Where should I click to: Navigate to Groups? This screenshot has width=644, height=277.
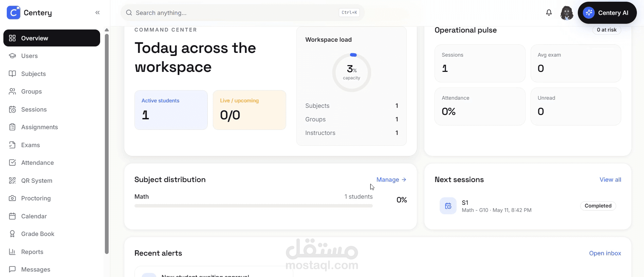(x=52, y=91)
